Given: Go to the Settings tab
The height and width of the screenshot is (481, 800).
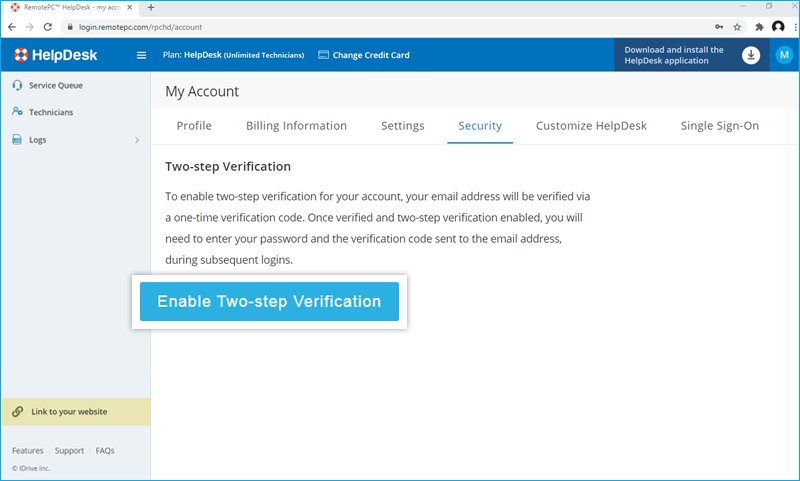Looking at the screenshot, I should (x=402, y=126).
